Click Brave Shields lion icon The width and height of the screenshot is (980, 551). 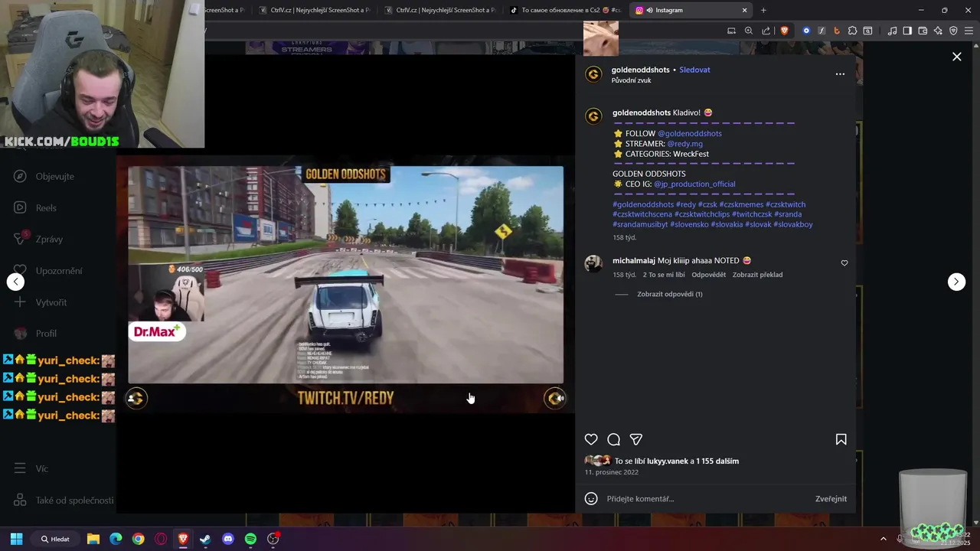[784, 31]
